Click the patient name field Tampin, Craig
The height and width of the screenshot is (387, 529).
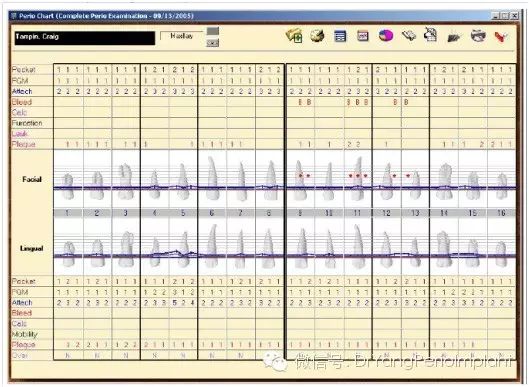point(85,38)
